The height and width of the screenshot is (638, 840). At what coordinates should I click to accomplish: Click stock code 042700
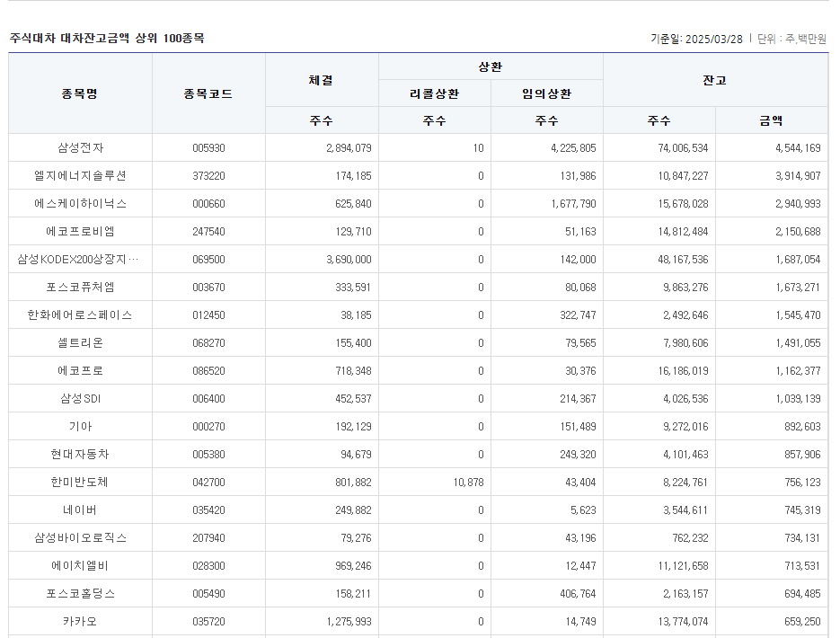[x=209, y=483]
